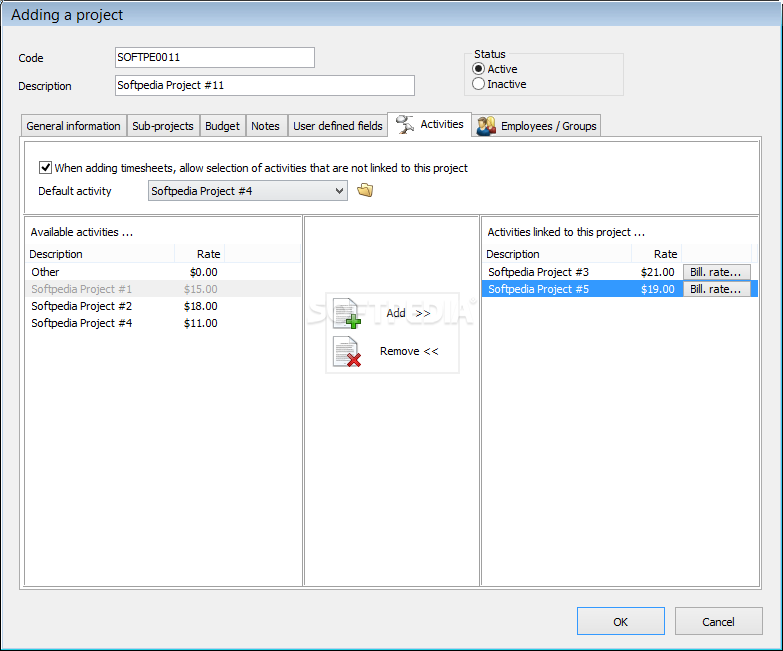
Task: Switch to the General information tab
Action: (x=73, y=126)
